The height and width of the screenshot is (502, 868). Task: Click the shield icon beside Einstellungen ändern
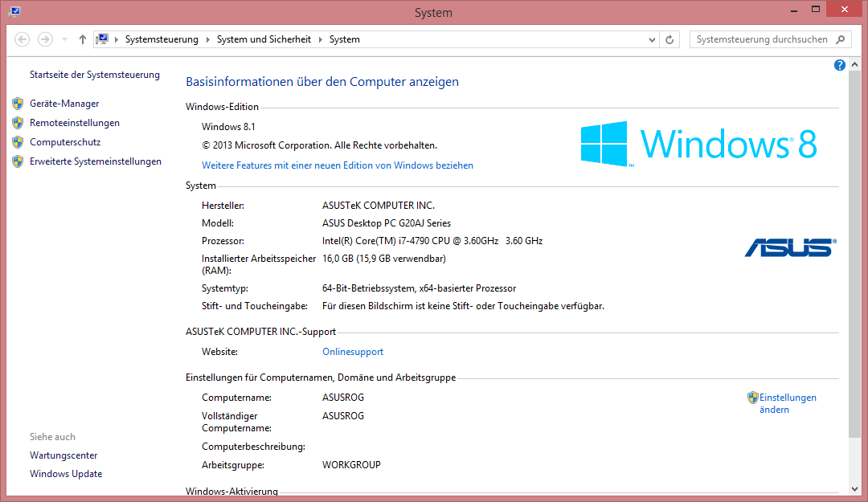pyautogui.click(x=752, y=398)
